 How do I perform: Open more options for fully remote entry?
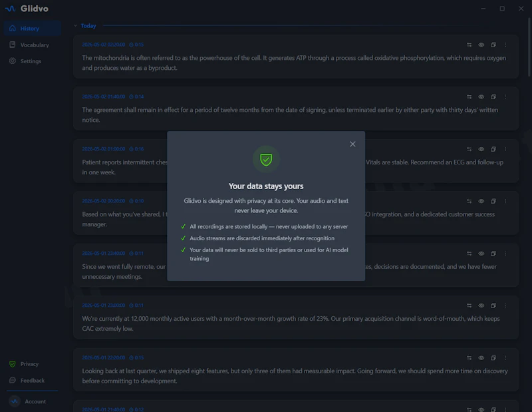click(x=505, y=254)
